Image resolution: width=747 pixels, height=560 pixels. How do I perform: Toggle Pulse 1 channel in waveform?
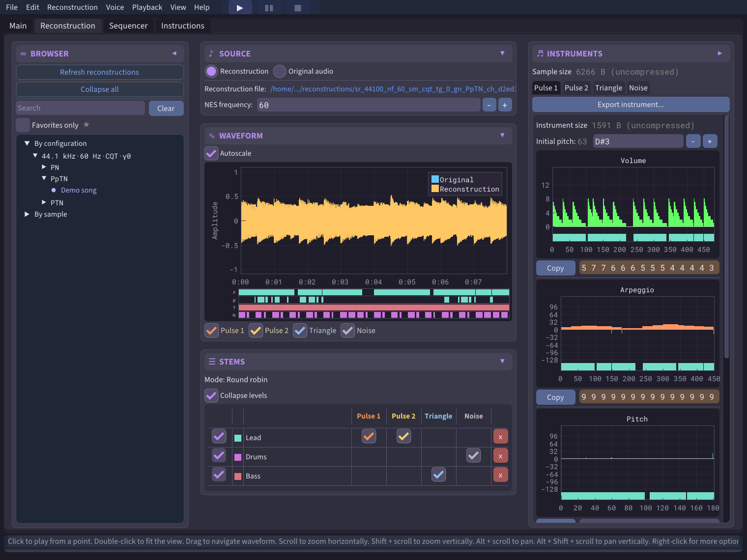pyautogui.click(x=212, y=331)
